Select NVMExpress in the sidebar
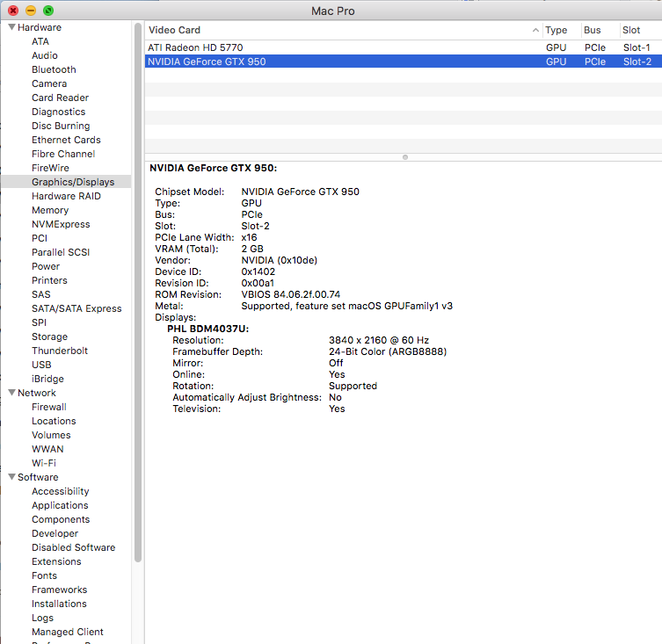Viewport: 662px width, 644px height. [x=61, y=224]
